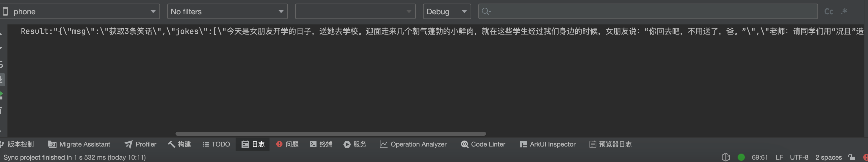Open the Profiler tool window

click(140, 144)
